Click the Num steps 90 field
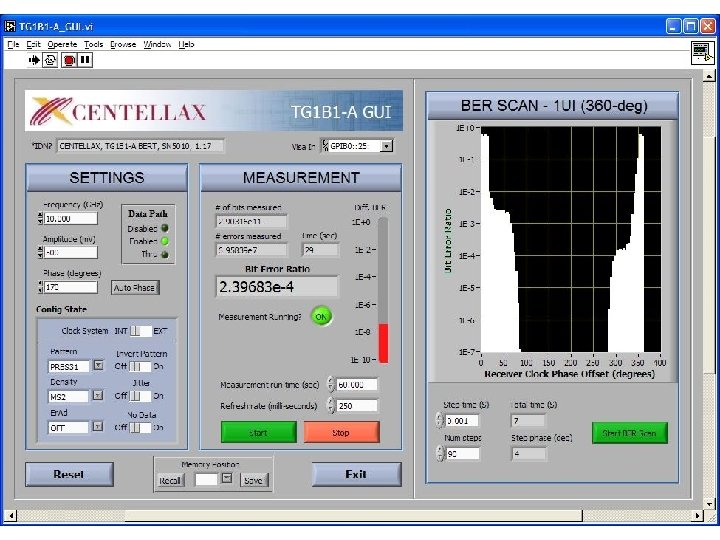This screenshot has width=720, height=540. [x=462, y=454]
